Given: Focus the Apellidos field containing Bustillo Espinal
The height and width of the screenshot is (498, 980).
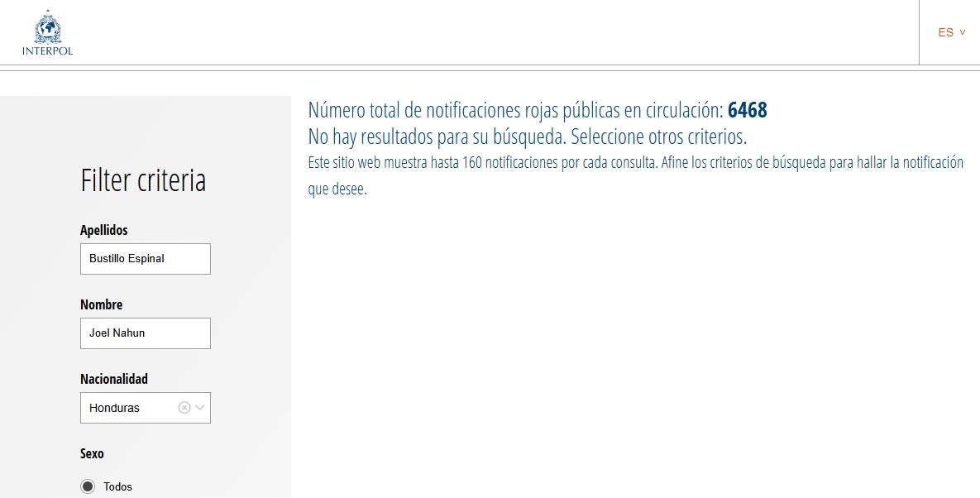Looking at the screenshot, I should coord(146,259).
